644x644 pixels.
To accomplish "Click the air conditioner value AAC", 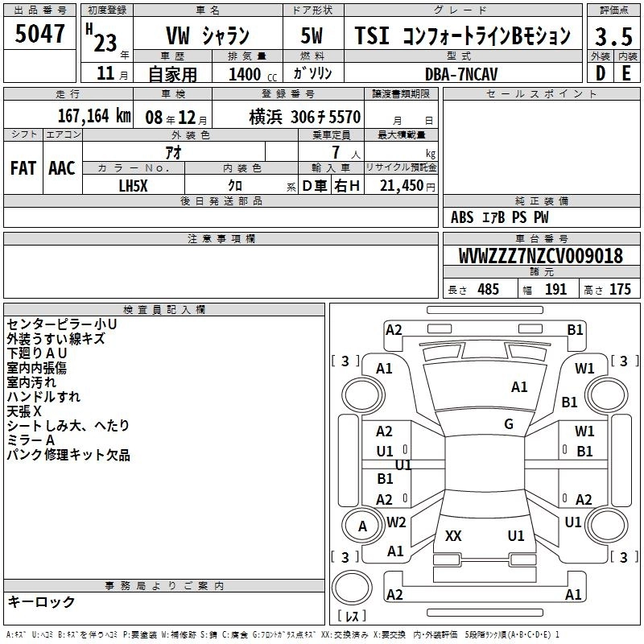I will pyautogui.click(x=62, y=168).
